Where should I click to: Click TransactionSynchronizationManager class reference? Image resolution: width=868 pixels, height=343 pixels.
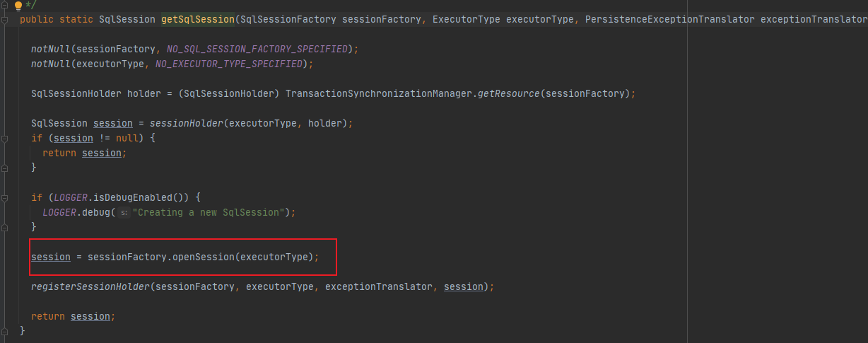click(379, 93)
